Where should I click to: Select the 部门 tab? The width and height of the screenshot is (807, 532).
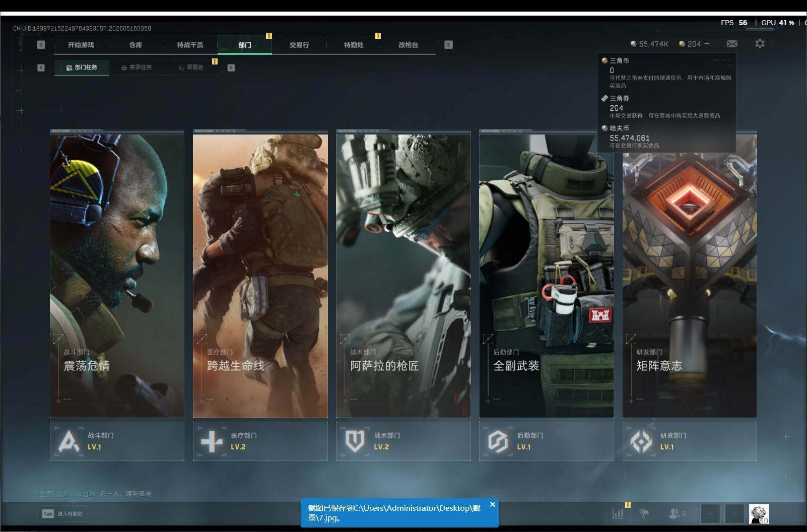(245, 45)
